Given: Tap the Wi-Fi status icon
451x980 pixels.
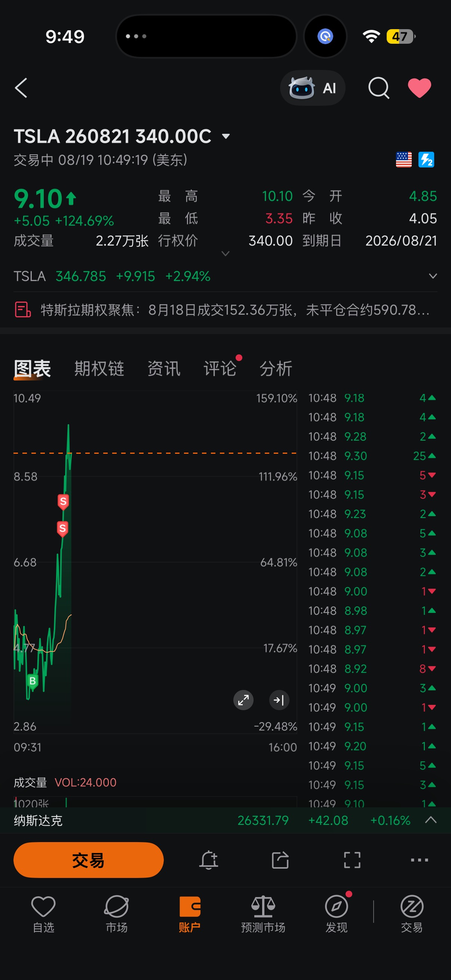Looking at the screenshot, I should 371,37.
